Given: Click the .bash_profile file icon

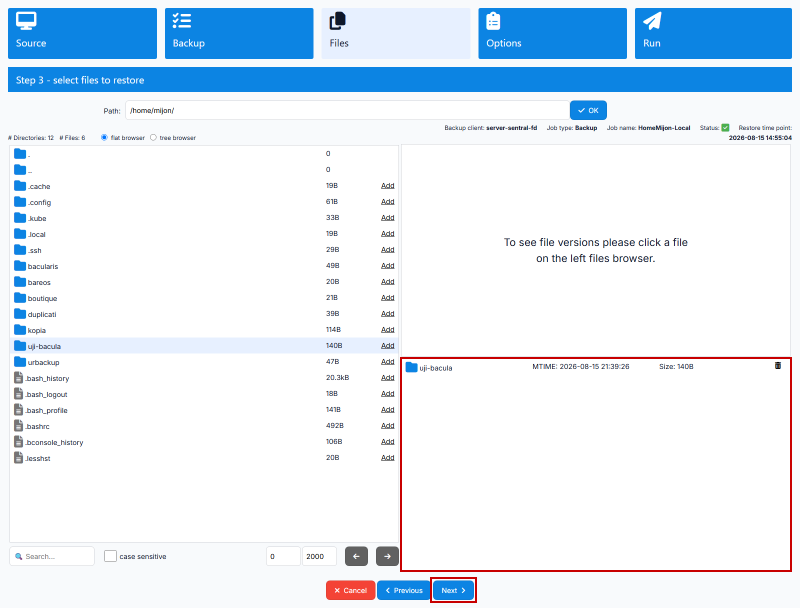Looking at the screenshot, I should tap(18, 410).
